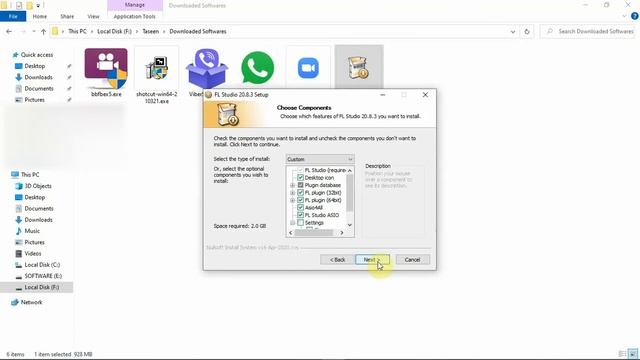Select the WhatsApp installer icon

point(258,68)
